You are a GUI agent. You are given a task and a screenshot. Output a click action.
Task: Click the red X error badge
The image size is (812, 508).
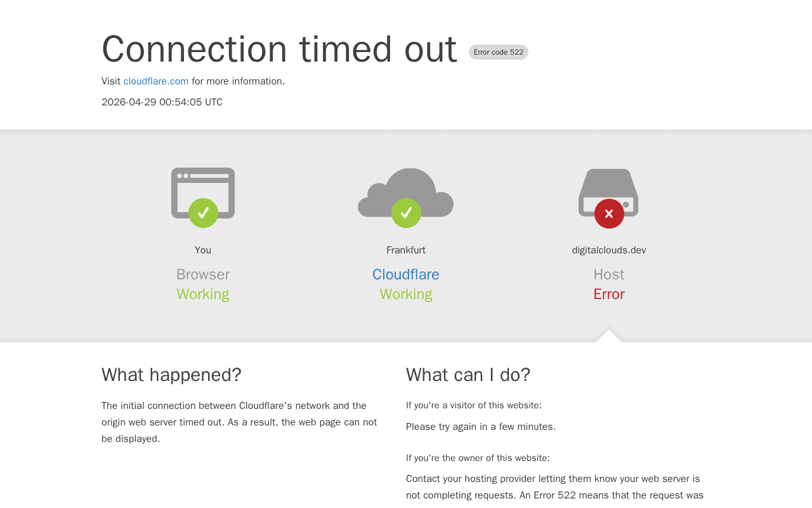[x=609, y=214]
